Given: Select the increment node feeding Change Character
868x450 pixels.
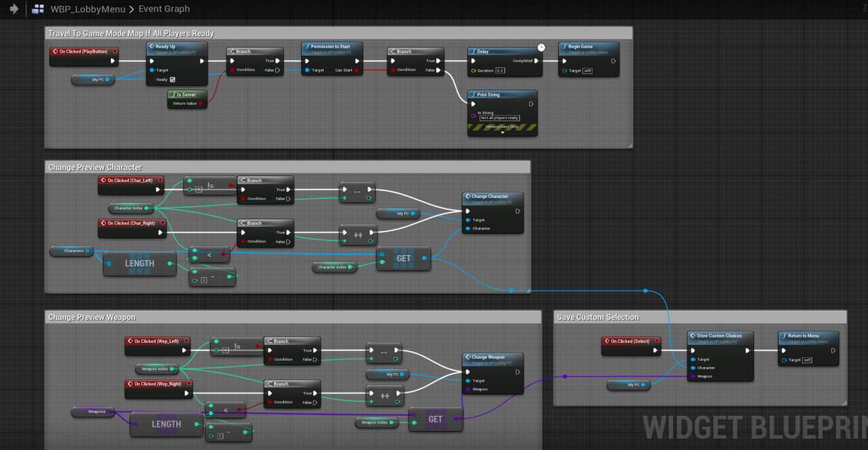Looking at the screenshot, I should coord(357,235).
